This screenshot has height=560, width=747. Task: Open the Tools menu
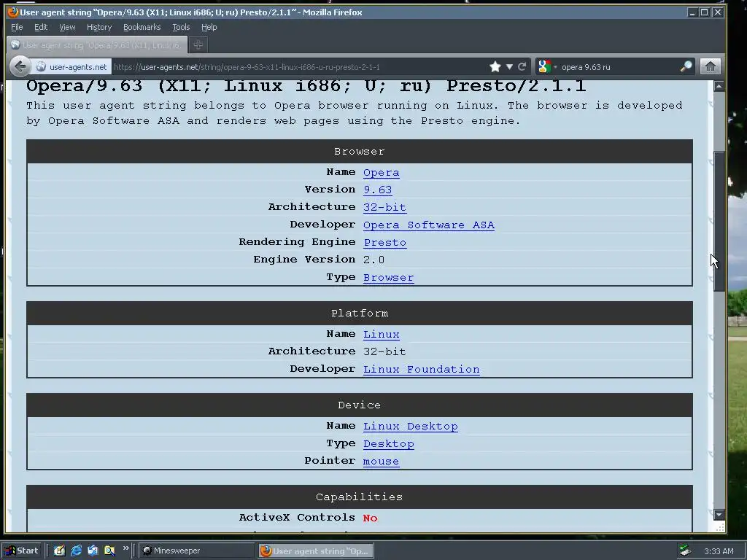(181, 27)
